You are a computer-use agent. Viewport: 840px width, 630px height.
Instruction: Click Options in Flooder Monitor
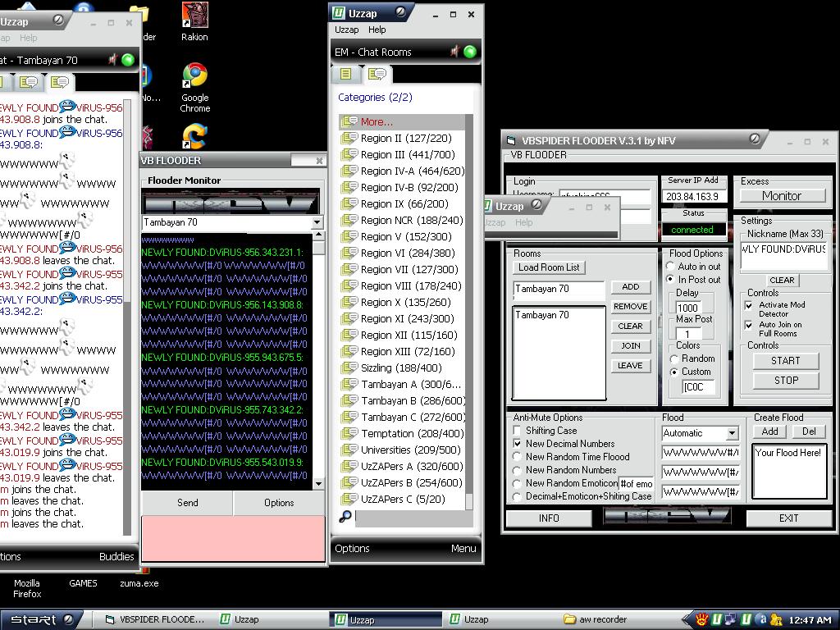click(279, 503)
